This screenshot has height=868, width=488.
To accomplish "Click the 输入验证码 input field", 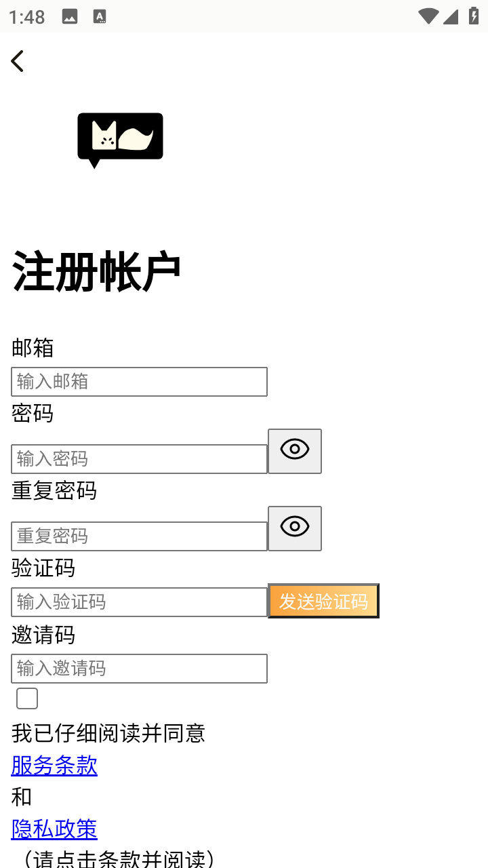I will tap(139, 602).
